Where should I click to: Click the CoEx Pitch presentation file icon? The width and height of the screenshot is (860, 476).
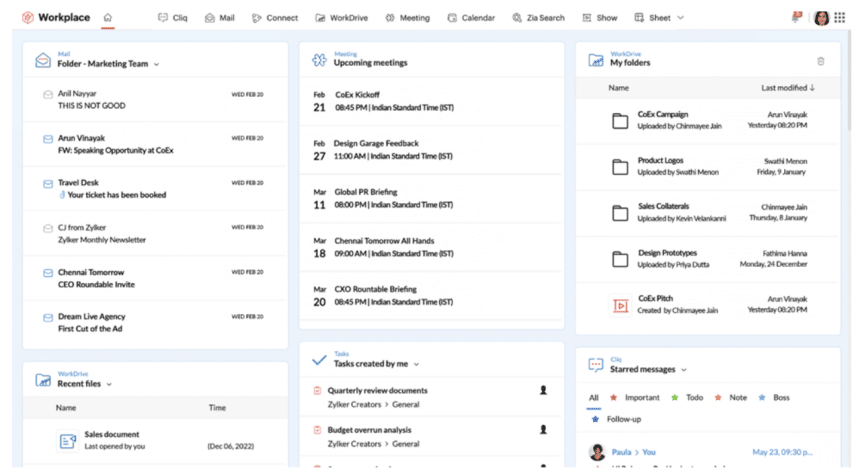[620, 305]
